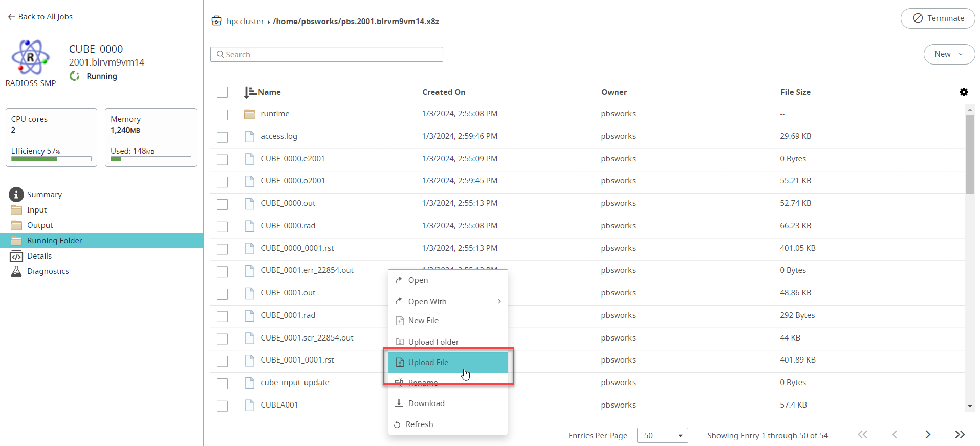Click the CUBE_0000.e2001 file icon

[x=250, y=159]
